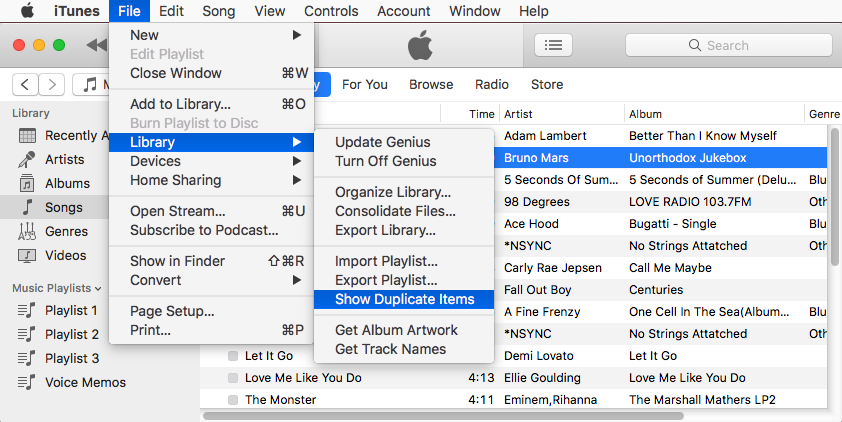Screen dimensions: 842x422
Task: Click the Voice Memos playlist icon
Action: tap(28, 383)
